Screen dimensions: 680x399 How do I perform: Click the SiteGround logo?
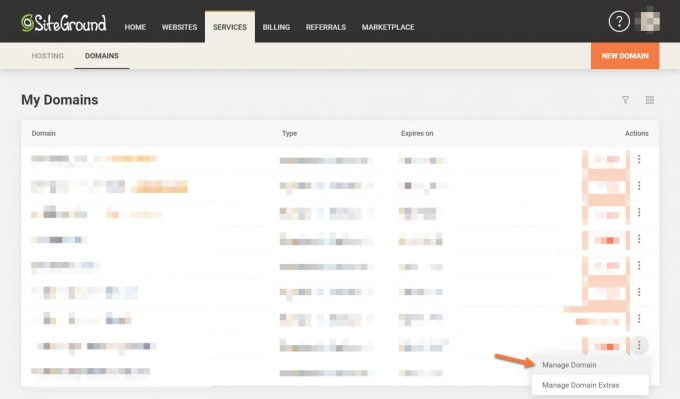(63, 23)
